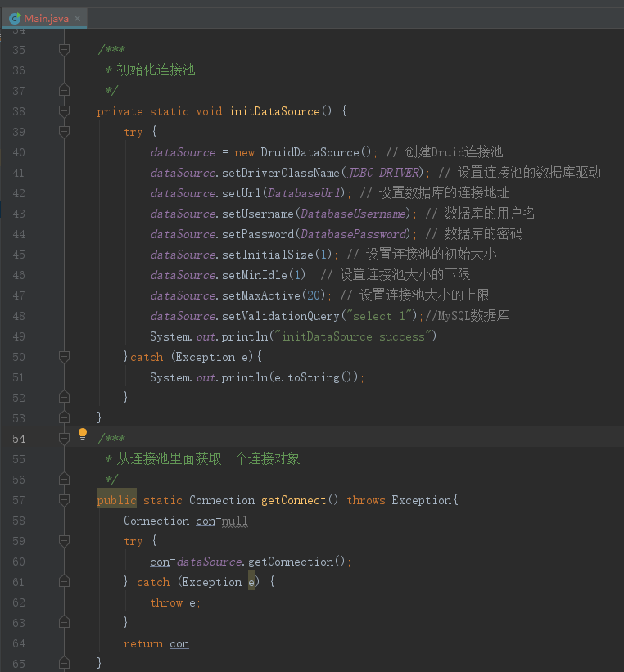Click the "select 1" string literal

pos(378,316)
